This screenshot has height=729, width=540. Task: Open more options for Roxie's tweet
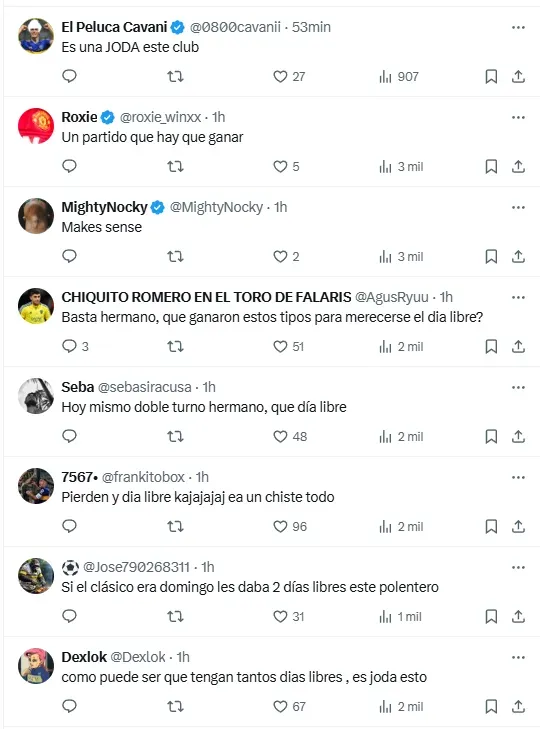pos(518,118)
